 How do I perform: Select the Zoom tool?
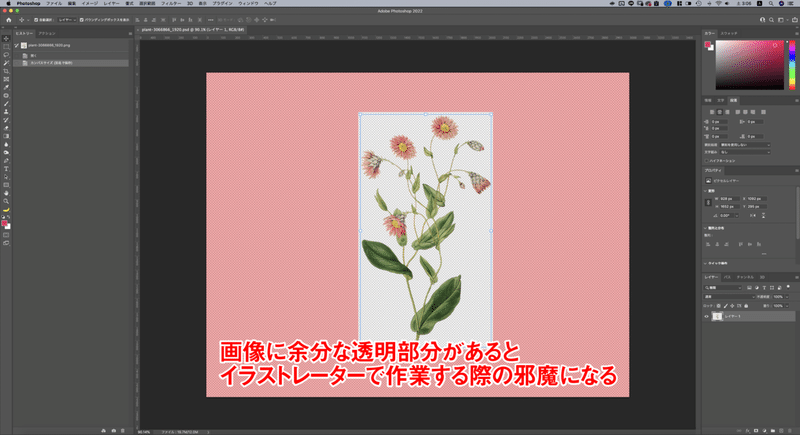6,201
